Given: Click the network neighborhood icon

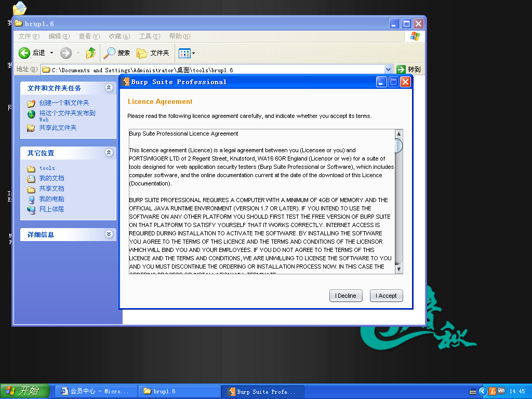Looking at the screenshot, I should [x=31, y=210].
